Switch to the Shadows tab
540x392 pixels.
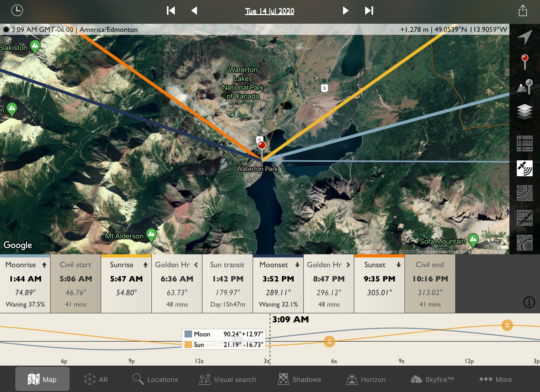[300, 379]
